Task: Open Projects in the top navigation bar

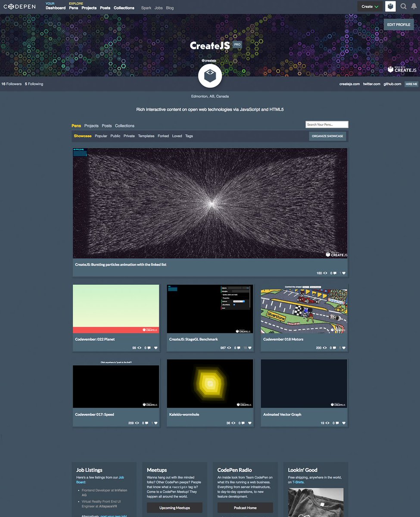Action: click(x=89, y=8)
